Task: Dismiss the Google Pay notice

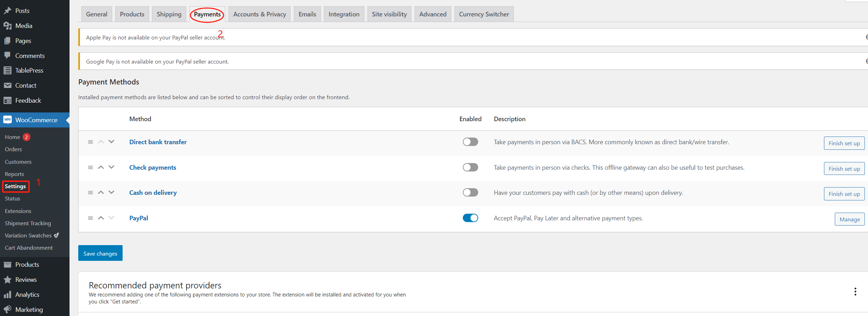Action: (x=866, y=61)
